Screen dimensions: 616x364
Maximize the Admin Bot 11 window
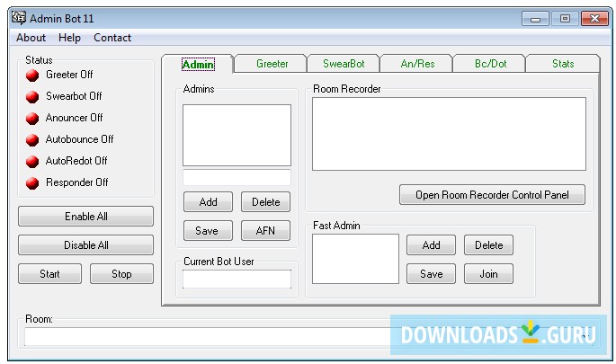point(565,19)
